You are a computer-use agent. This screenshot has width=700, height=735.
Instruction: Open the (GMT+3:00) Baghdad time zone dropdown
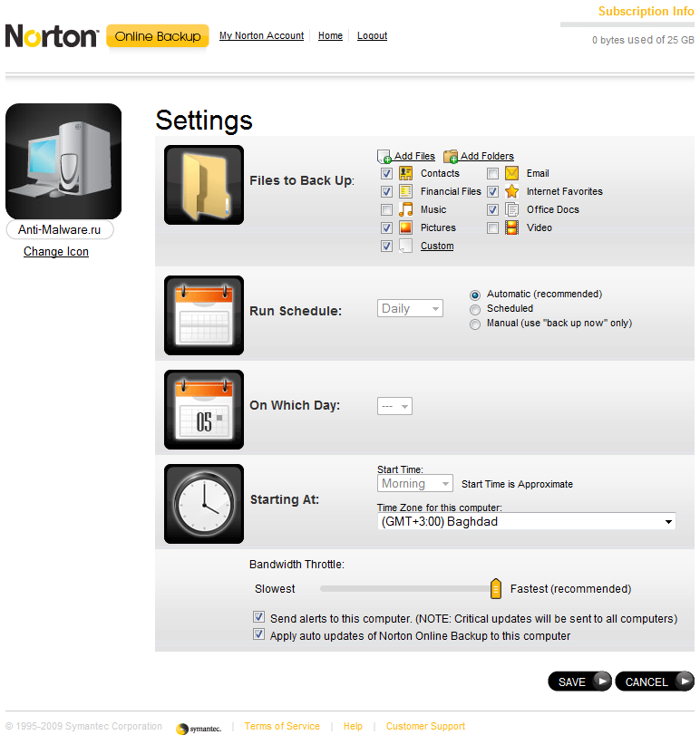(527, 521)
